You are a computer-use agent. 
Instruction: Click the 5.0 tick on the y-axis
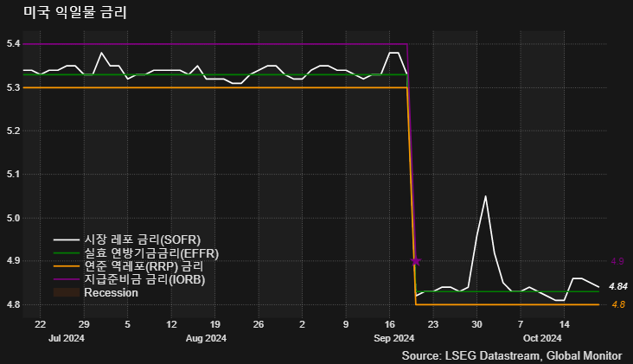click(13, 217)
